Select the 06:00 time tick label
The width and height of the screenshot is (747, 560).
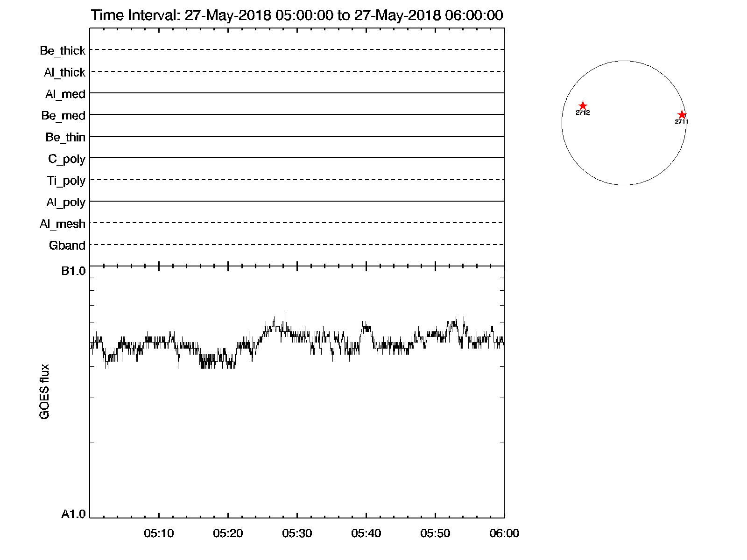(x=504, y=533)
